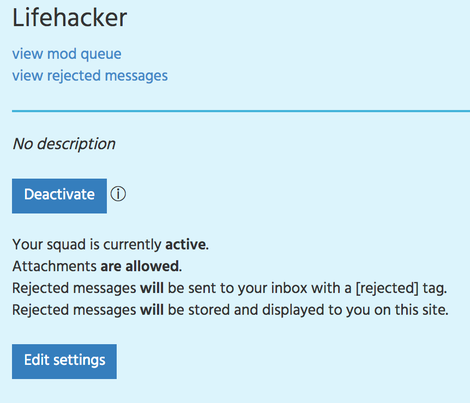Click the words Your squad

[49, 245]
